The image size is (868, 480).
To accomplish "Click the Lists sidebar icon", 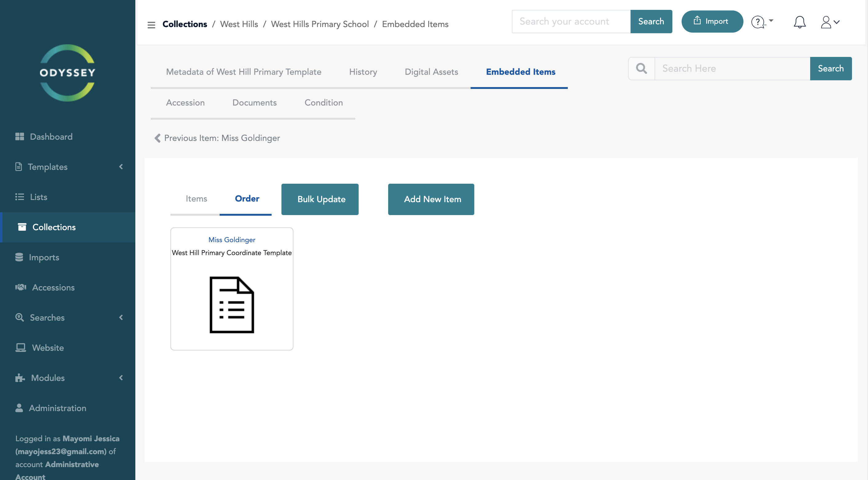I will coord(20,197).
